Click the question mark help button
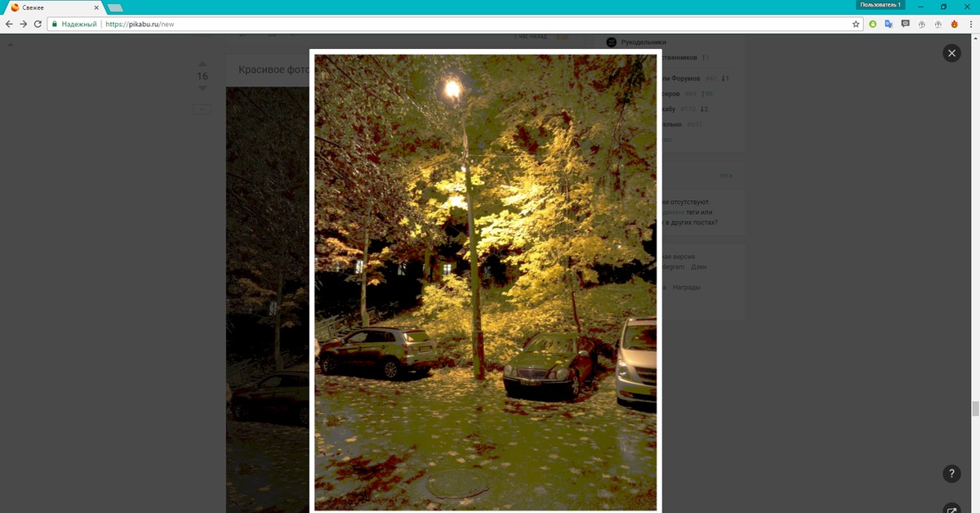This screenshot has height=513, width=980. pos(951,474)
